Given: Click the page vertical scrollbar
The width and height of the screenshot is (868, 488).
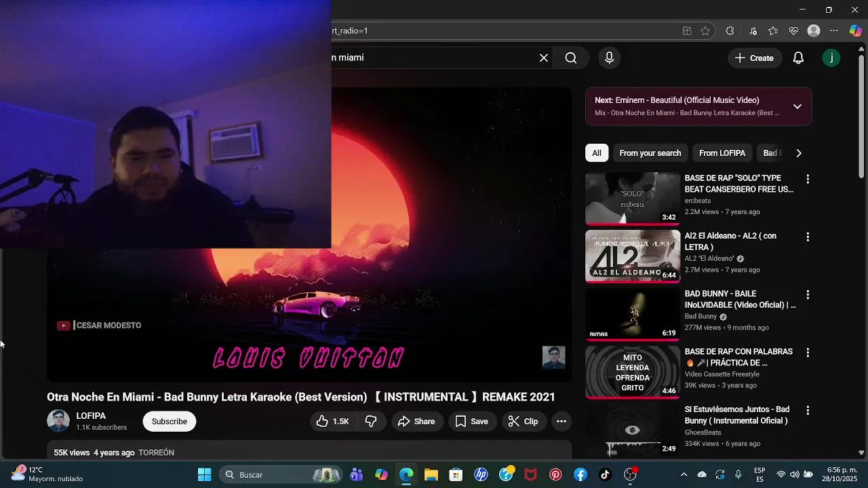Looking at the screenshot, I should click(861, 115).
